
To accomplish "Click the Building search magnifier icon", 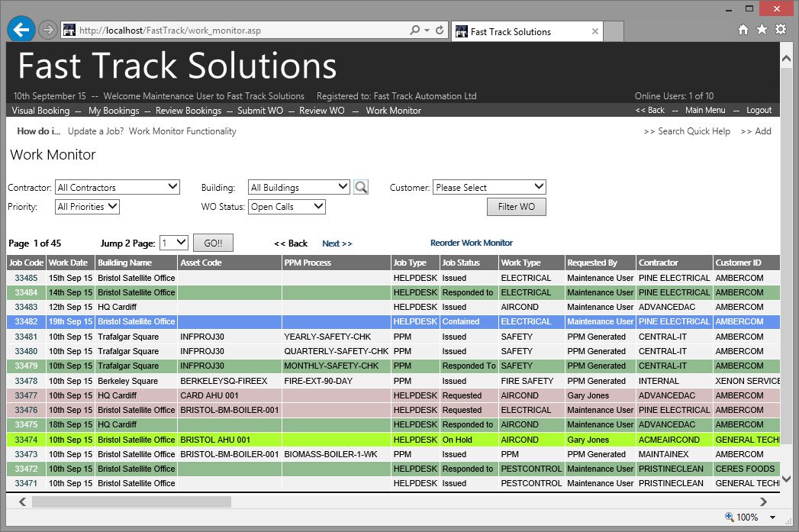I will click(360, 186).
